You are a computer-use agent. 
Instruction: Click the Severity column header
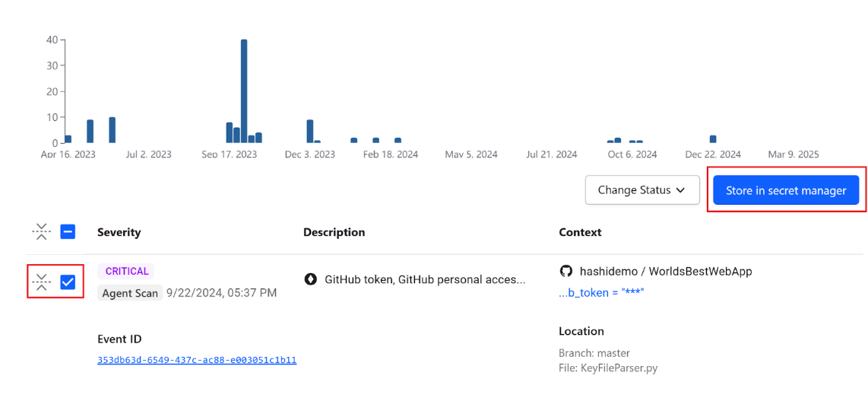[x=119, y=232]
